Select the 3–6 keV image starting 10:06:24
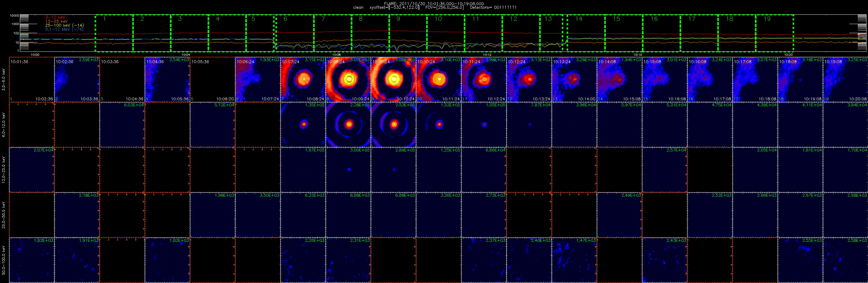The image size is (868, 283). [258, 79]
